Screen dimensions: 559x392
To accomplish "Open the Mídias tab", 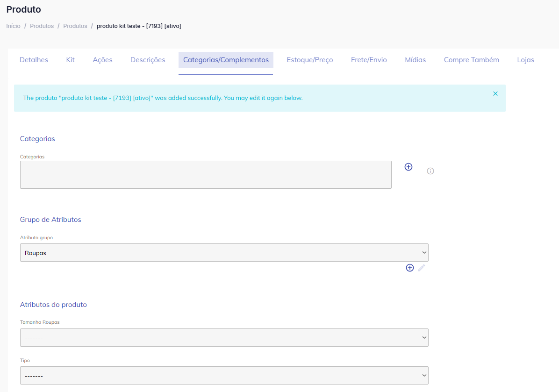I will (415, 60).
